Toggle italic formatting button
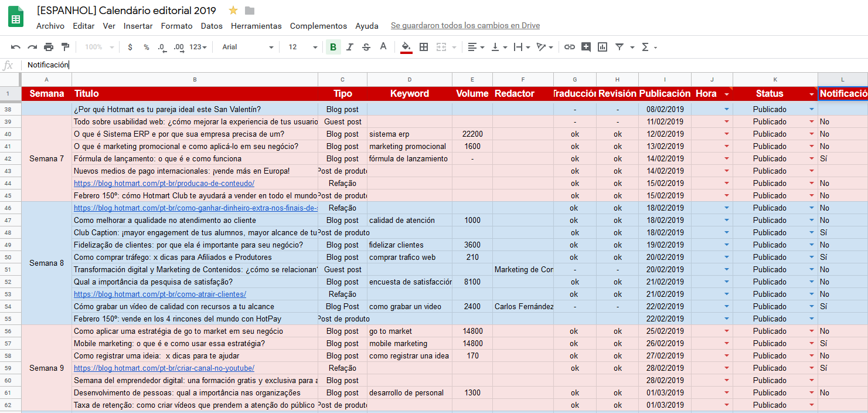This screenshot has height=413, width=868. tap(350, 47)
